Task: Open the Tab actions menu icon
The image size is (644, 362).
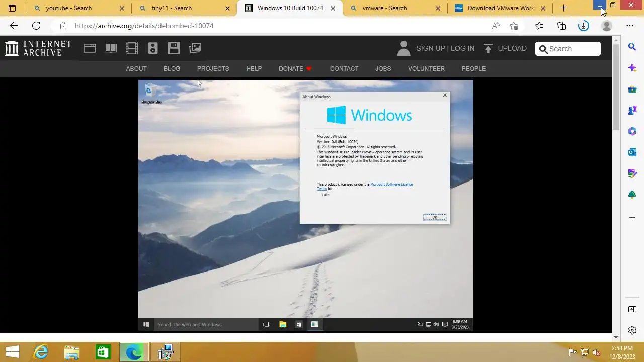Action: tap(12, 8)
